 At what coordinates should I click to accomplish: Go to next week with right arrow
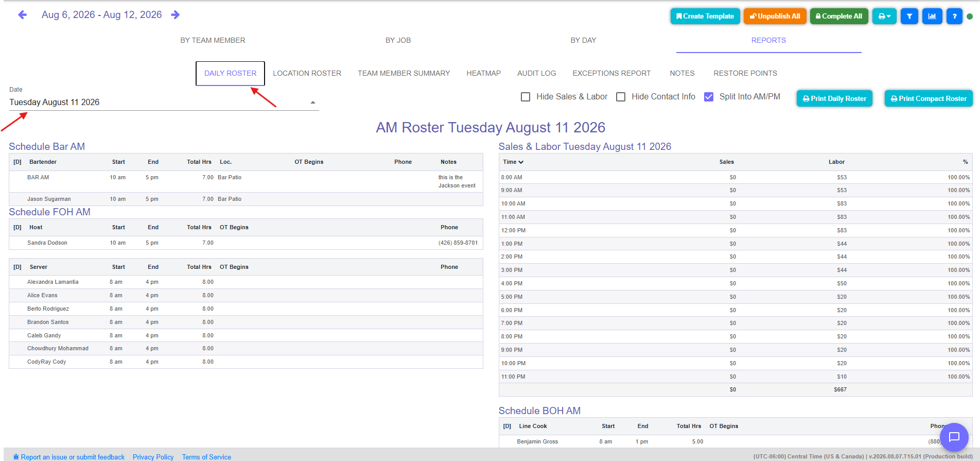(x=176, y=15)
